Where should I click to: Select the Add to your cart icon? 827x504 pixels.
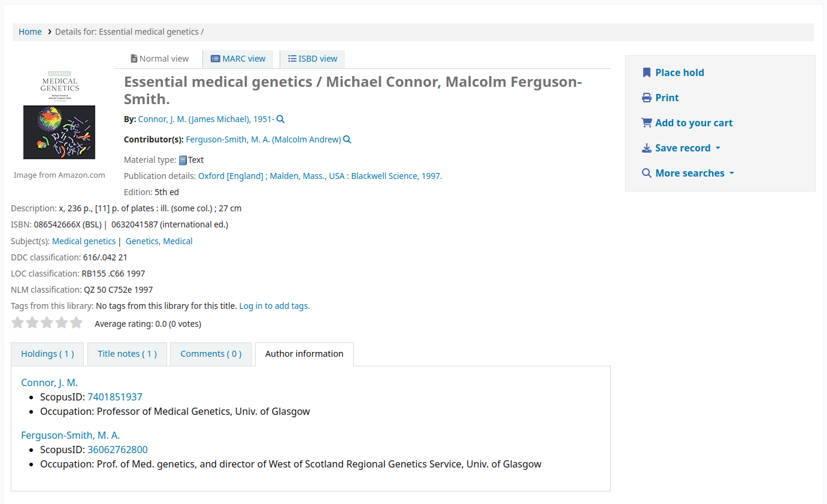pyautogui.click(x=647, y=122)
